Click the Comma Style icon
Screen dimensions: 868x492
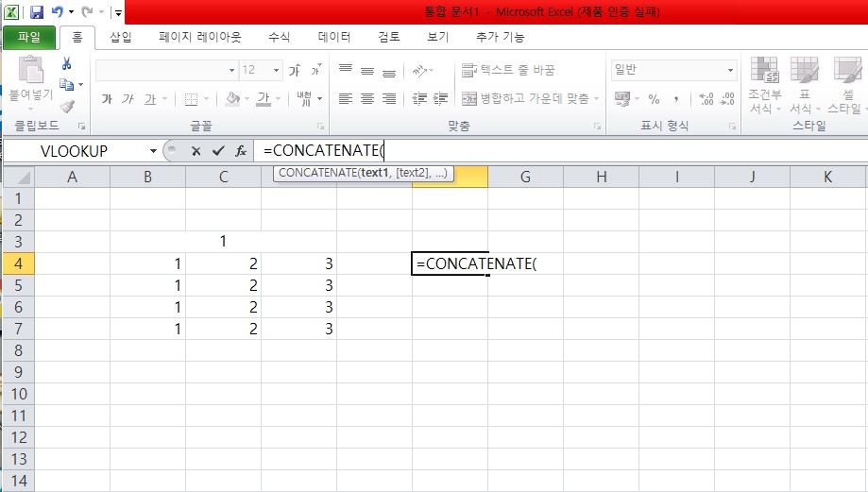point(676,99)
